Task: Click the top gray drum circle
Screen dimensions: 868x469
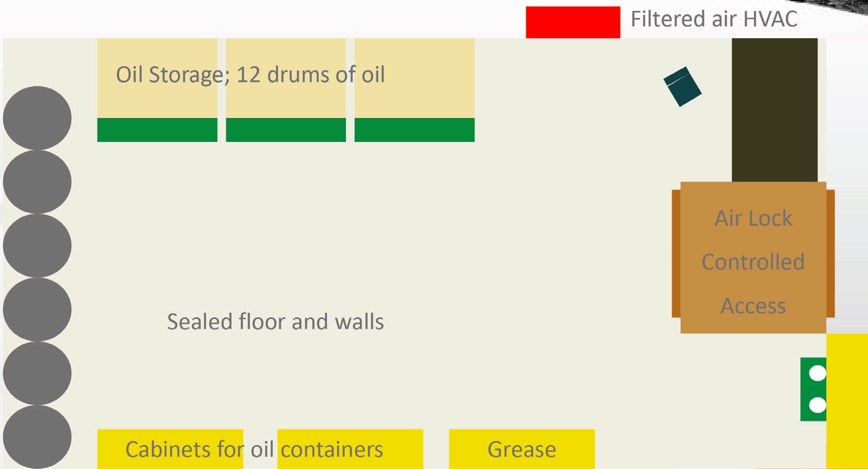Action: tap(37, 118)
